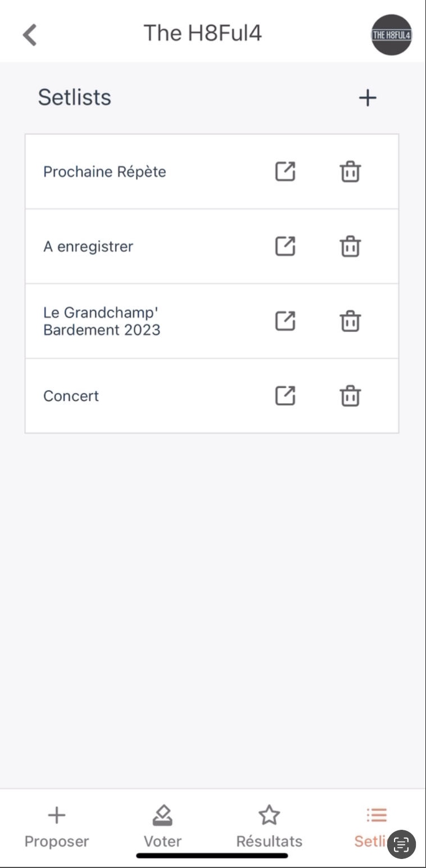Switch to the Proposer tab
Viewport: 426px width, 868px height.
pyautogui.click(x=57, y=827)
